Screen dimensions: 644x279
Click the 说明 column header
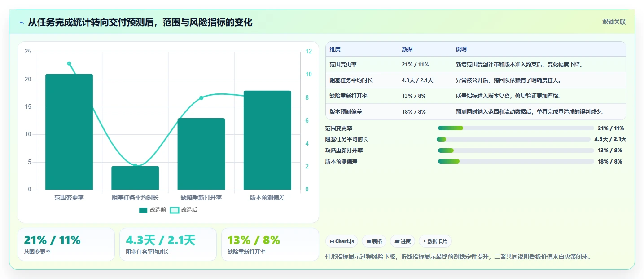pyautogui.click(x=461, y=49)
